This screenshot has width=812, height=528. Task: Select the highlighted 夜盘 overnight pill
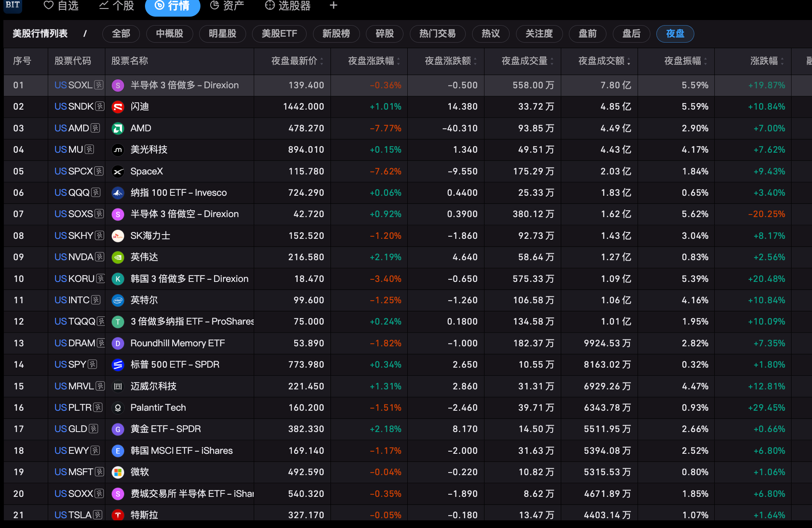pyautogui.click(x=675, y=34)
